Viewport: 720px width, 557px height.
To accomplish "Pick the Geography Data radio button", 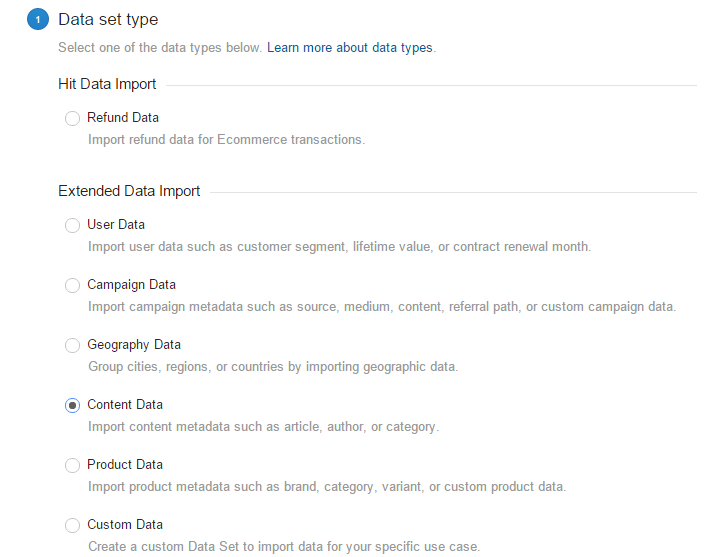I will click(72, 346).
